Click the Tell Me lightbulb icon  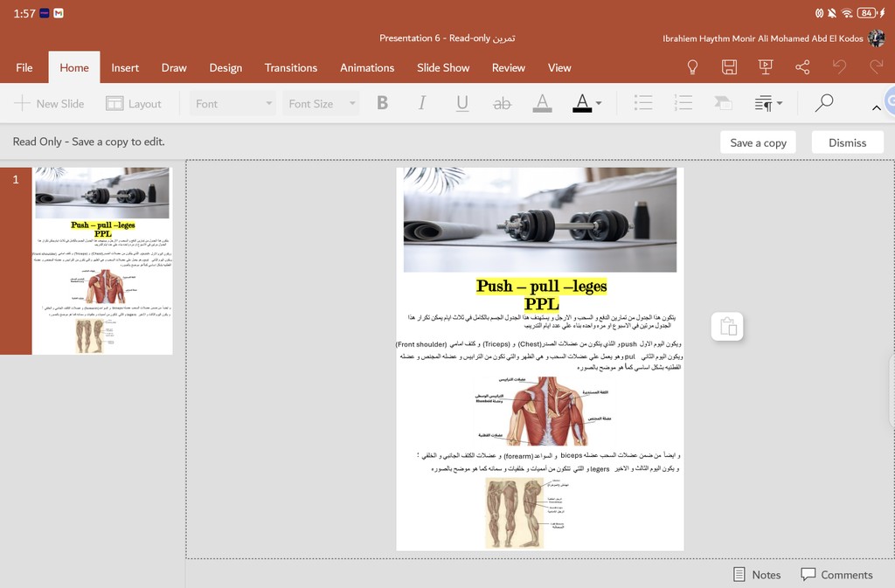[x=692, y=67]
